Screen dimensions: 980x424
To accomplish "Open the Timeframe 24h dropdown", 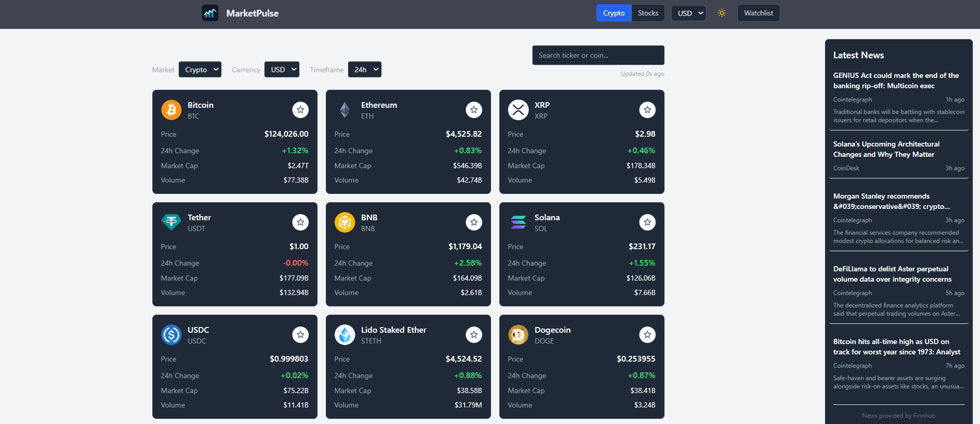I will 365,70.
